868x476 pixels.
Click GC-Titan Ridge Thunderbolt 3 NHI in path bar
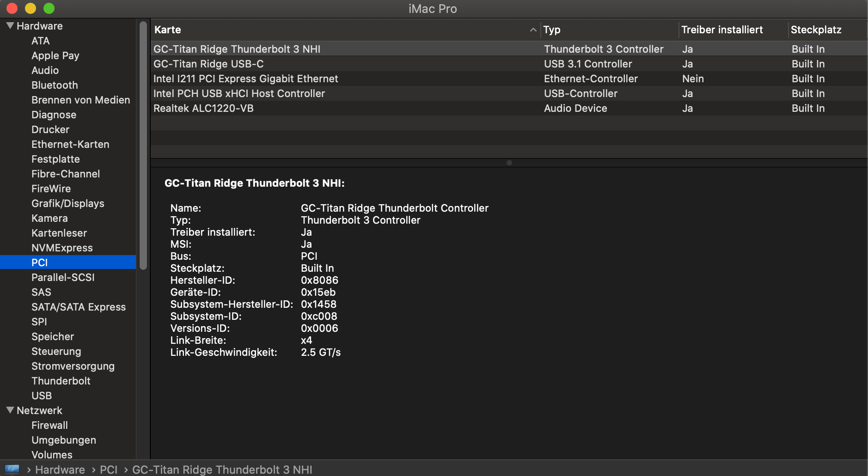pyautogui.click(x=222, y=470)
